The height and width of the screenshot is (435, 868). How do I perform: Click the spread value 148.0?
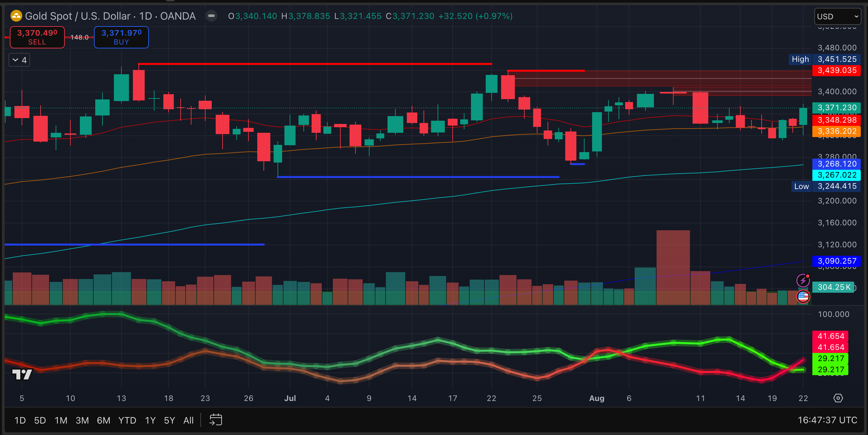(80, 37)
